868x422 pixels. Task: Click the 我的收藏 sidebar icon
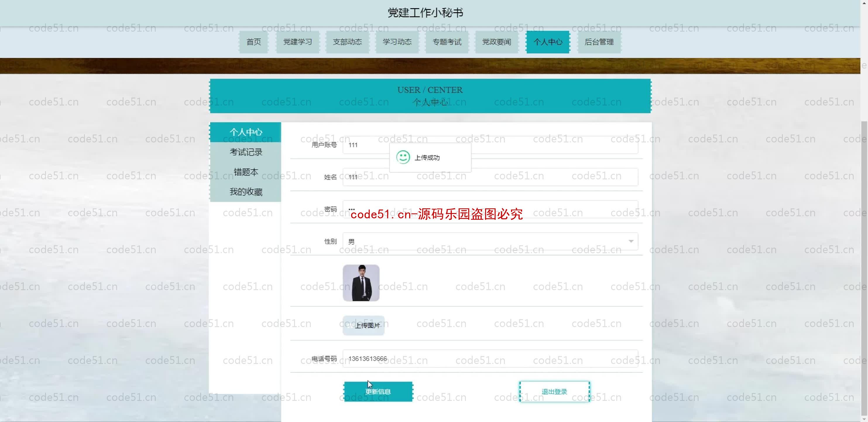(x=246, y=191)
